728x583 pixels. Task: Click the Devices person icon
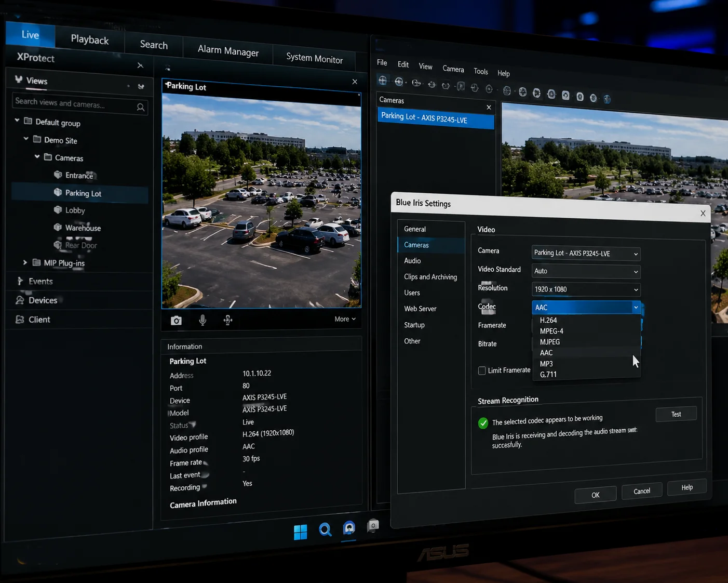click(20, 300)
